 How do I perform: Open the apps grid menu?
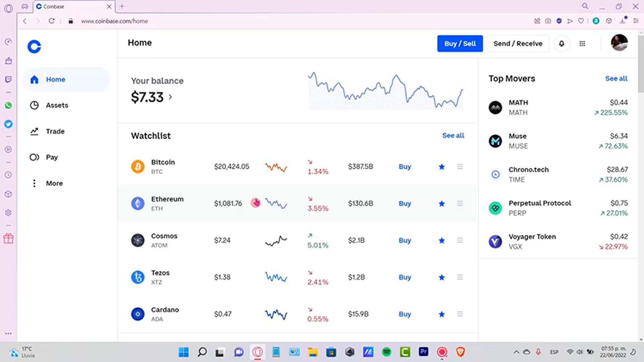click(582, 44)
